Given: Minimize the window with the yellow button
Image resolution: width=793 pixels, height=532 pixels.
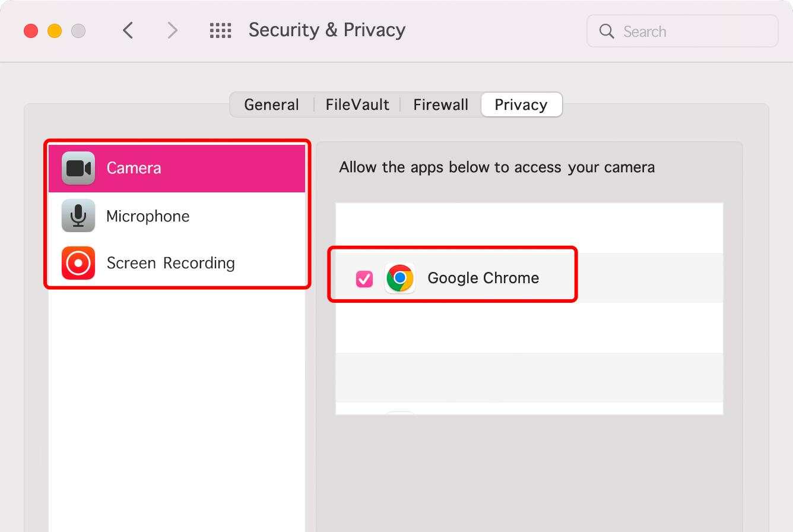Looking at the screenshot, I should pos(55,31).
